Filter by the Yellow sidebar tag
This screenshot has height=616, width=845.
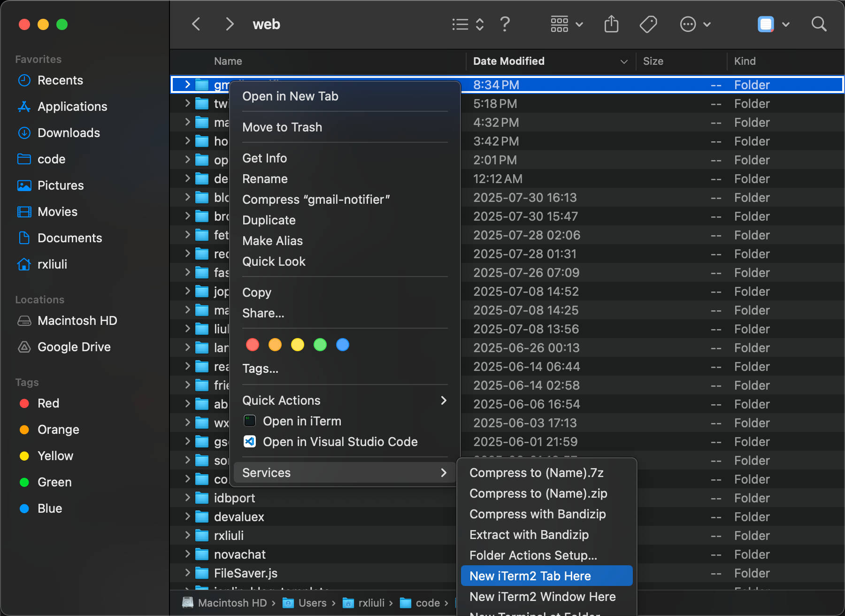pos(46,456)
